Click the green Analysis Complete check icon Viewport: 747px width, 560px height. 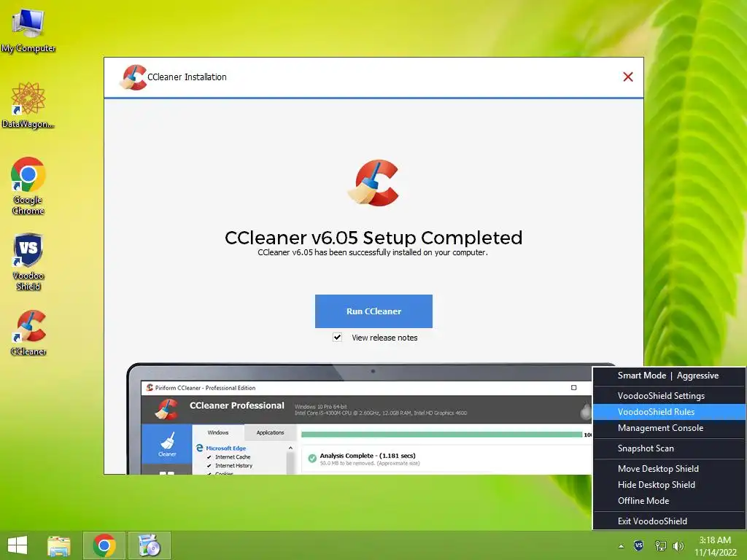pos(312,458)
